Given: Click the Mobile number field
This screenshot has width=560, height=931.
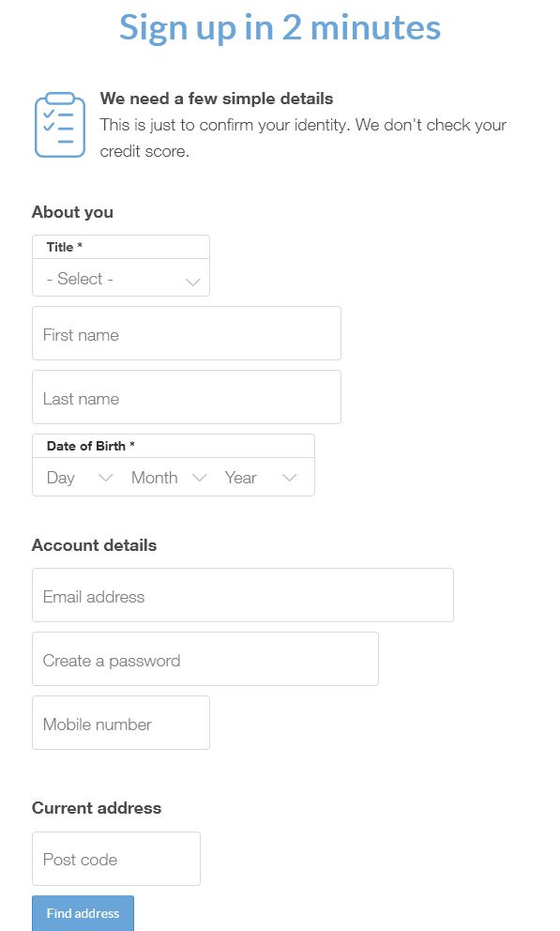Looking at the screenshot, I should [x=121, y=723].
